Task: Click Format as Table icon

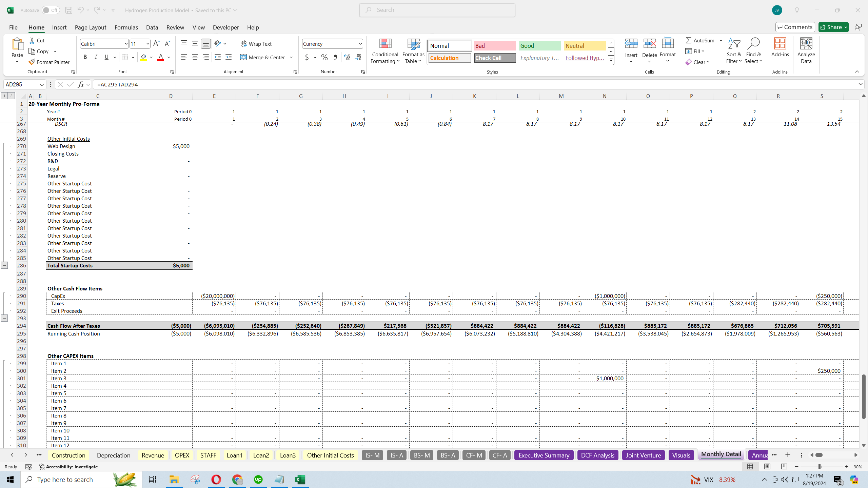Action: click(x=413, y=43)
